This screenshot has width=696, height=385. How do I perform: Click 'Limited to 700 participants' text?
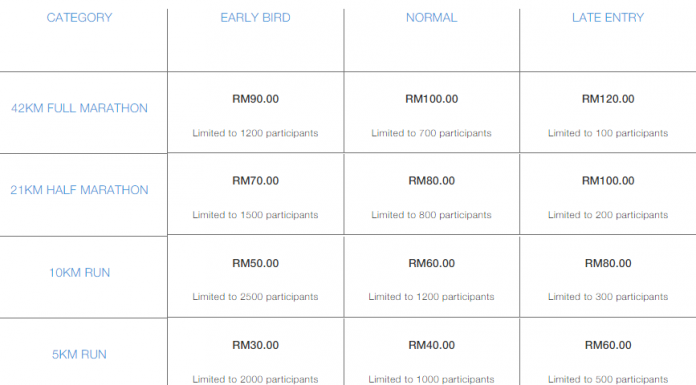[431, 133]
